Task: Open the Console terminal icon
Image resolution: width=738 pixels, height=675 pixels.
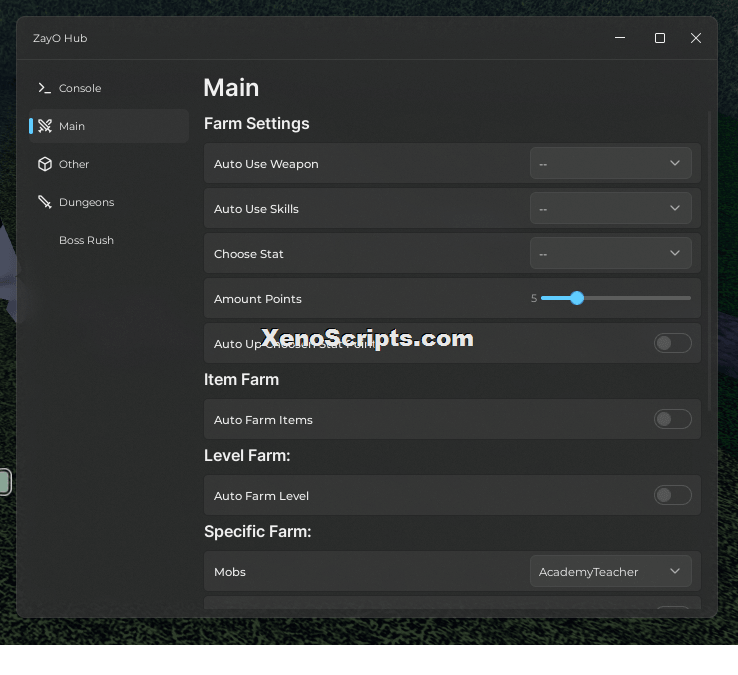Action: [45, 88]
